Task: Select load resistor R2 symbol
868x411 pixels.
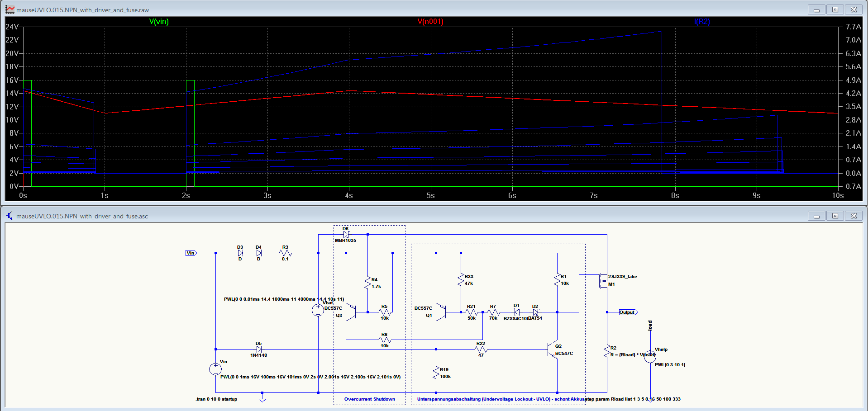Action: (607, 351)
